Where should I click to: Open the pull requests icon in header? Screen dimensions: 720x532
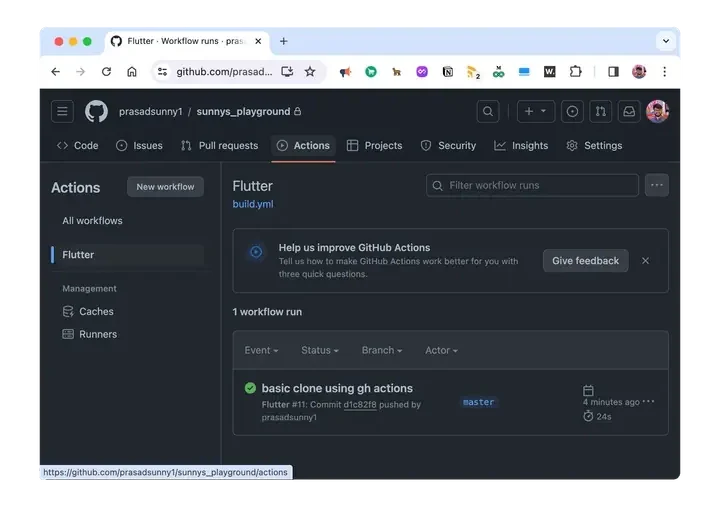601,111
